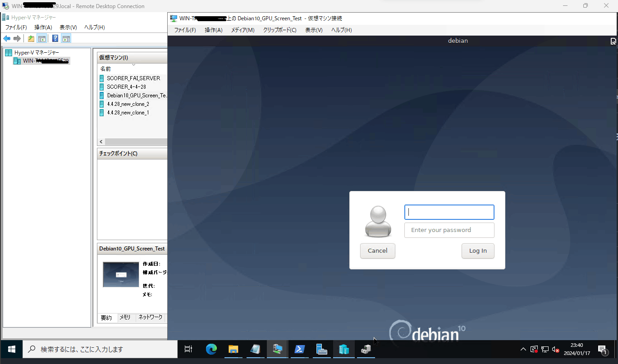Open ファイル(F) menu in VM connection window
The height and width of the screenshot is (364, 618).
pyautogui.click(x=185, y=30)
